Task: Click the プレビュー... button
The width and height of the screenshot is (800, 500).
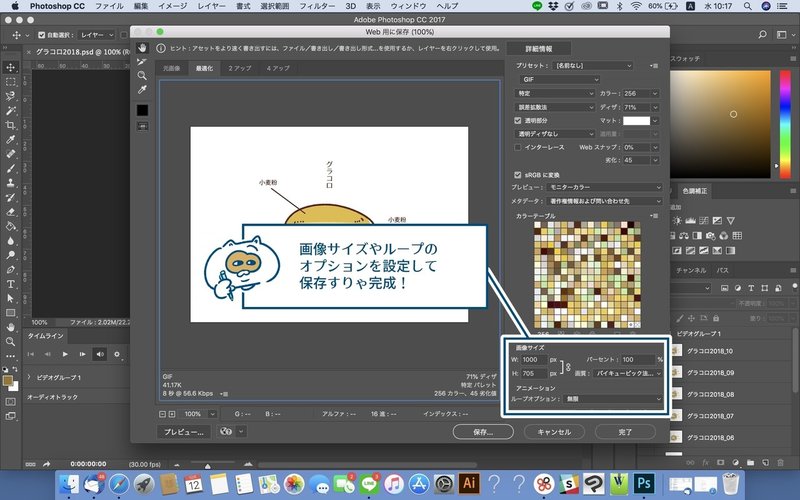Action: coord(184,432)
